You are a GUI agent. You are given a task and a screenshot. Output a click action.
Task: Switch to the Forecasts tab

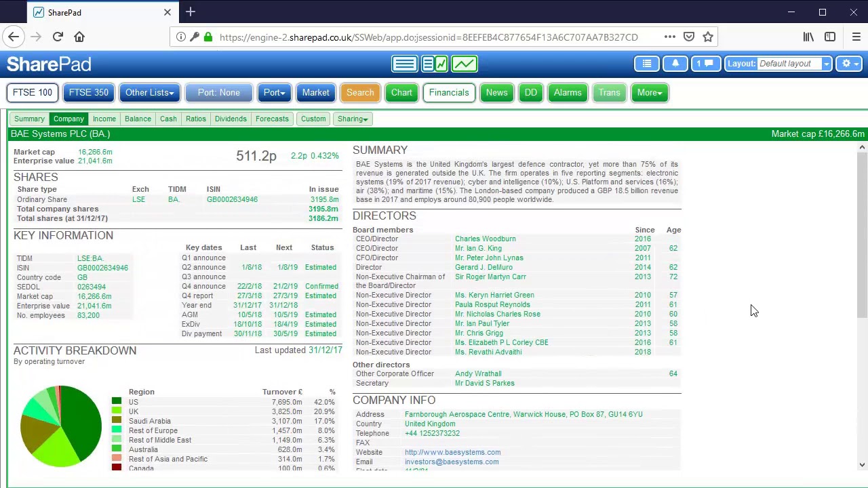(x=272, y=119)
